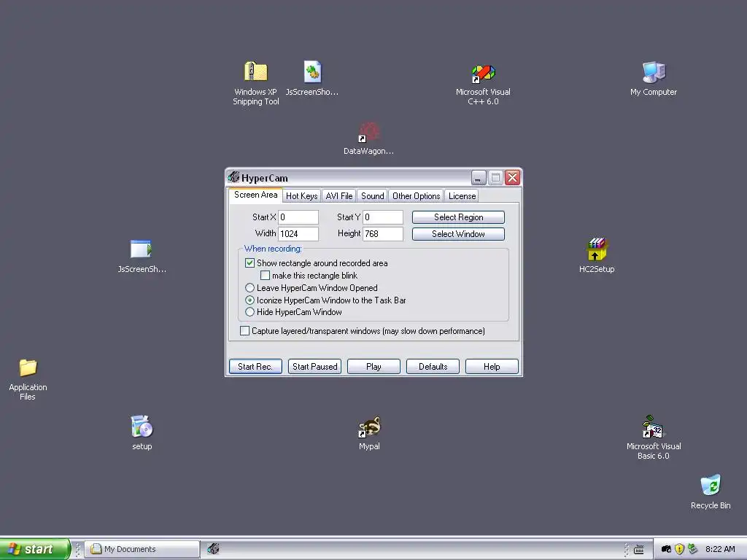The width and height of the screenshot is (747, 560).
Task: Open the Other Options tab
Action: 416,195
